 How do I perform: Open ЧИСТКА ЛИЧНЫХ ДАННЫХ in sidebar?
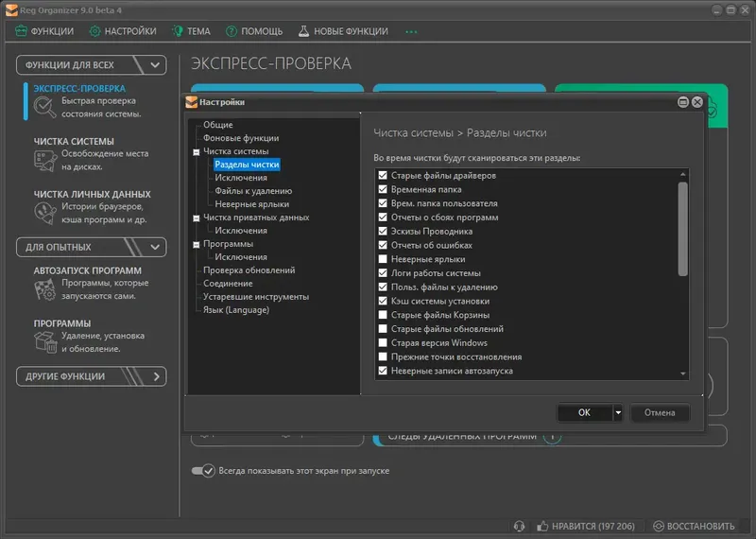click(92, 194)
